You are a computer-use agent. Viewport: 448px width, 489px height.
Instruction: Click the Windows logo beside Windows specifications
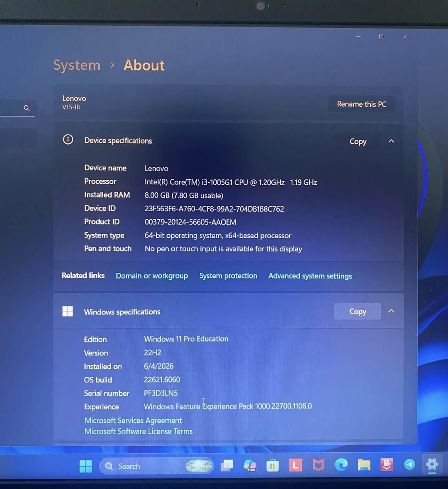point(68,311)
